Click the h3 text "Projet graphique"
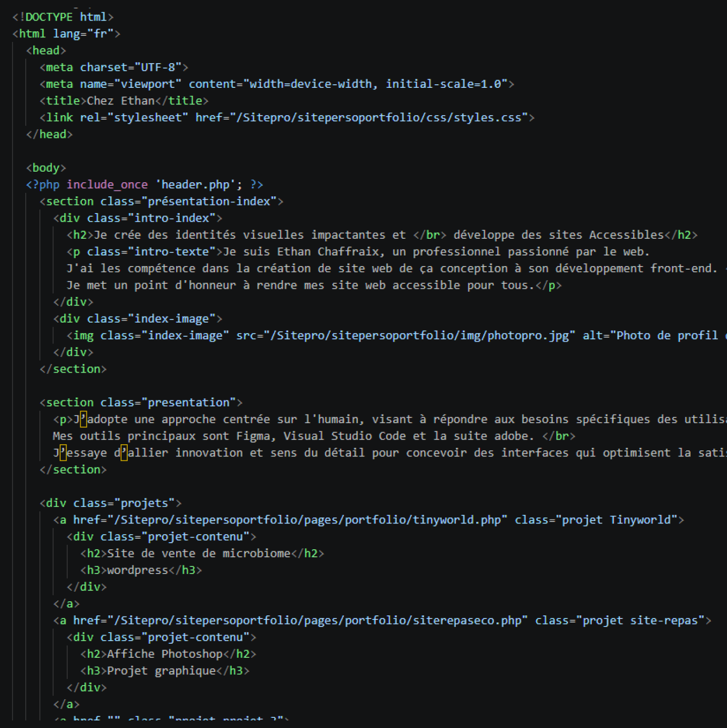 pos(162,670)
